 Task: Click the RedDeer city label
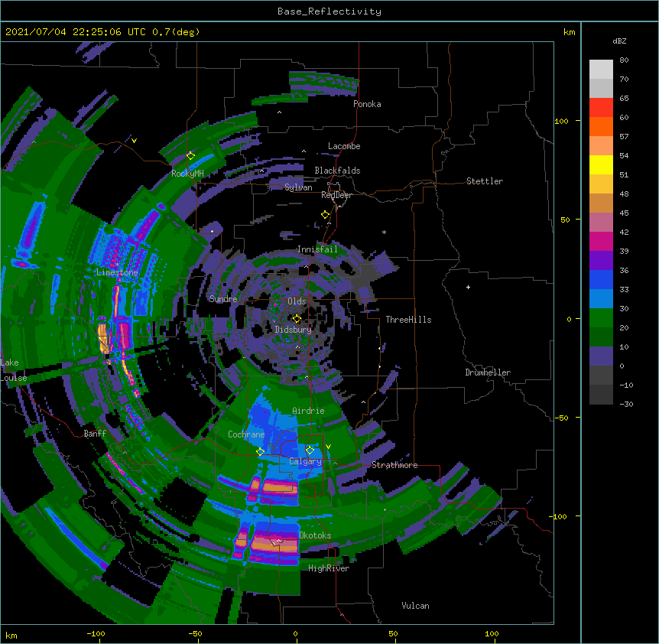pos(336,195)
